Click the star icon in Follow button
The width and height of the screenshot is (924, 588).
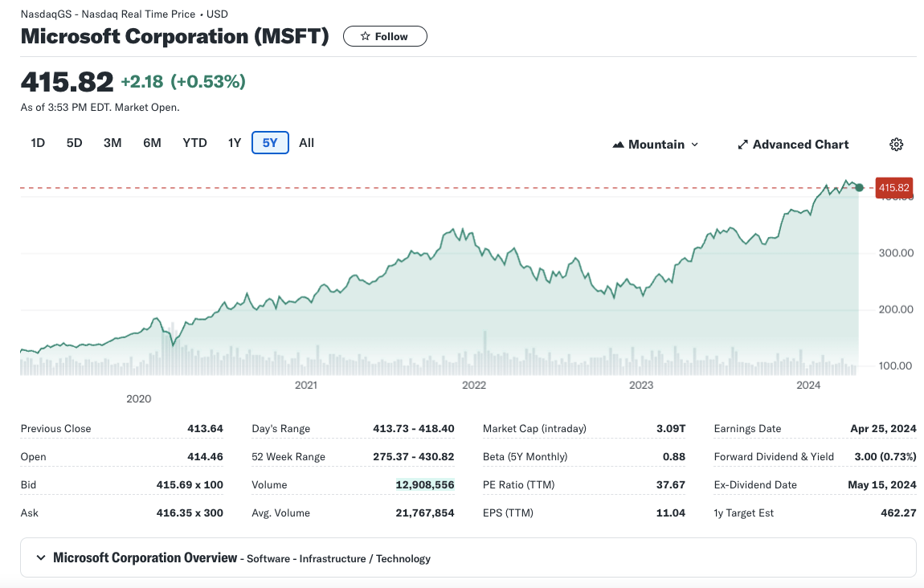366,36
